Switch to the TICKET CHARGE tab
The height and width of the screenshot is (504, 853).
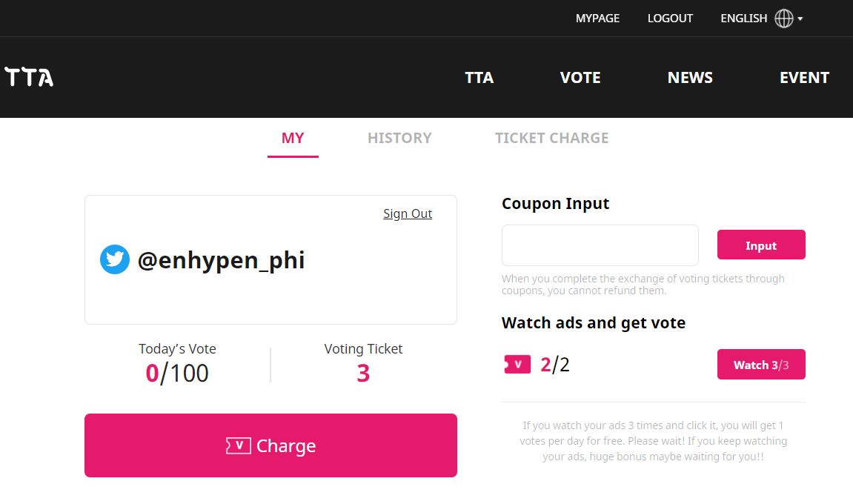tap(551, 139)
